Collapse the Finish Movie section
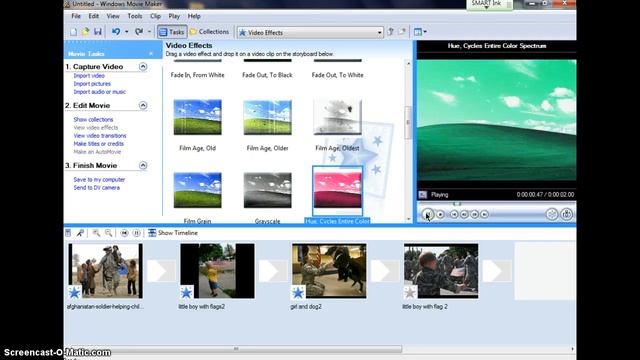Image resolution: width=640 pixels, height=360 pixels. (x=143, y=165)
